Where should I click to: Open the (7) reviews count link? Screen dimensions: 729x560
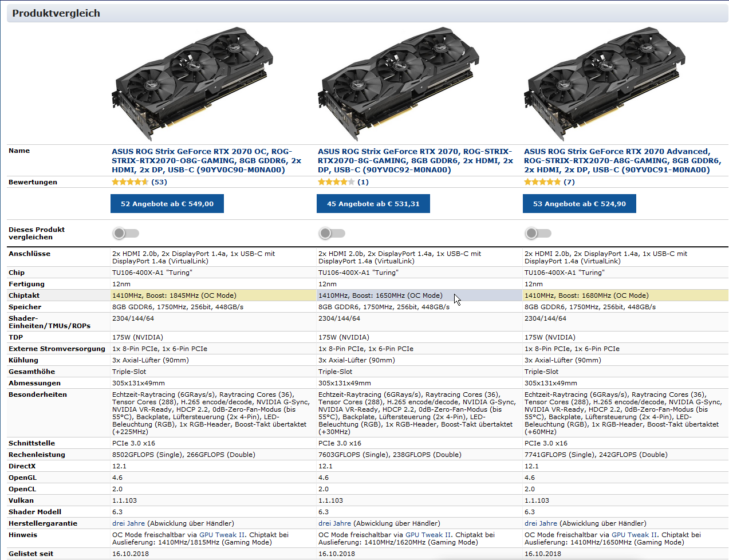[569, 182]
